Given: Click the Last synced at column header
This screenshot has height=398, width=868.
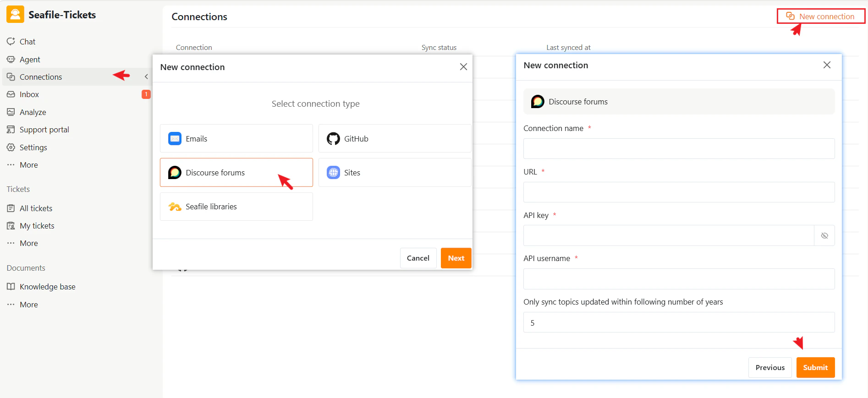Looking at the screenshot, I should click(568, 48).
